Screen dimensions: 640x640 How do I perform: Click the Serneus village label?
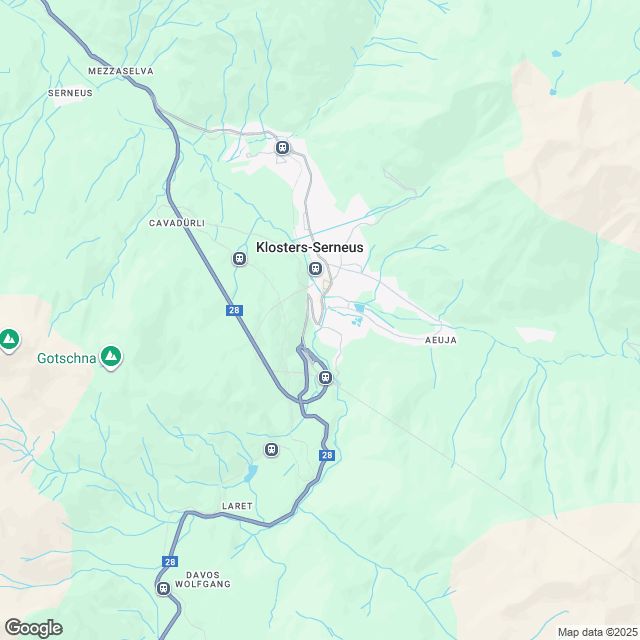coord(70,93)
